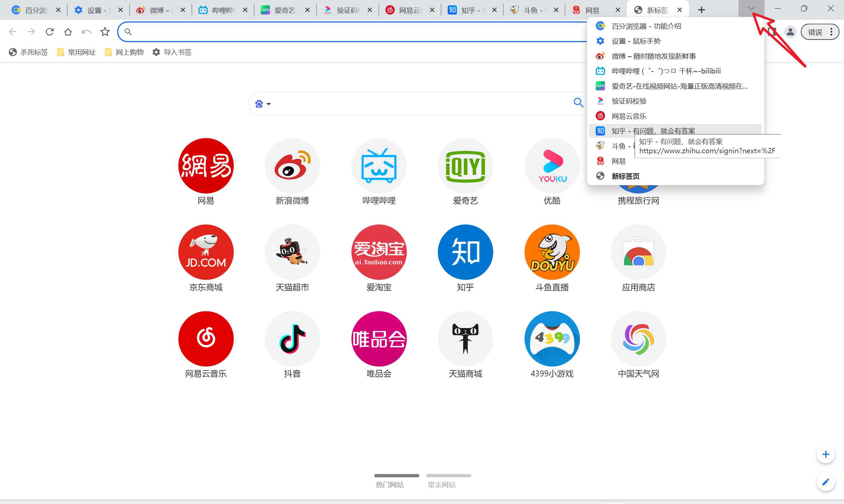Close the 网易云 tab
The width and height of the screenshot is (844, 504).
[432, 10]
